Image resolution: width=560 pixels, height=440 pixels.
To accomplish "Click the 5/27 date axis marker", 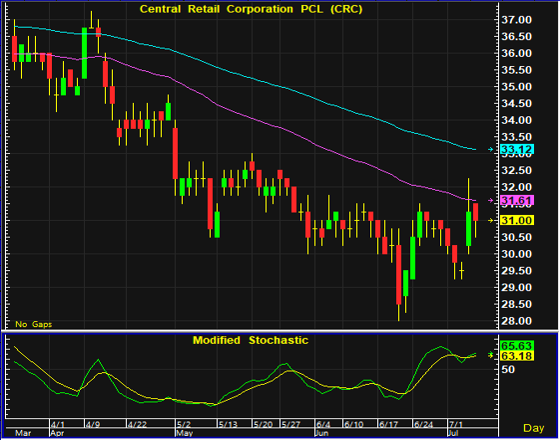I will click(290, 425).
